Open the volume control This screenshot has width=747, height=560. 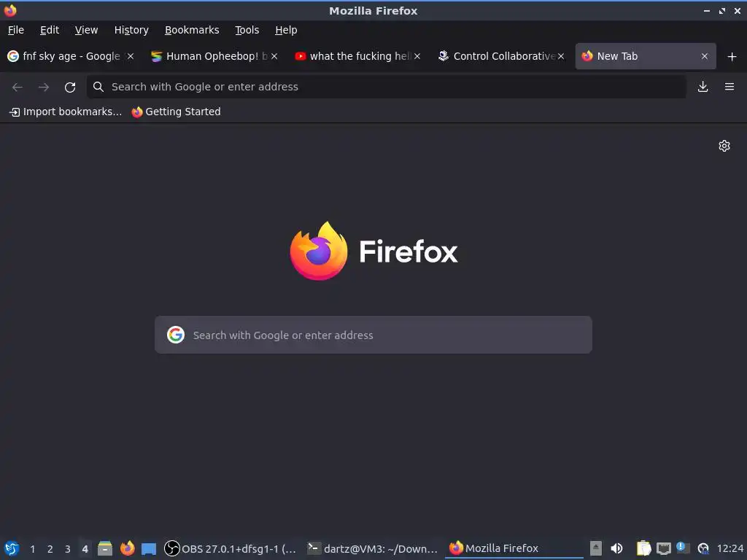[616, 548]
